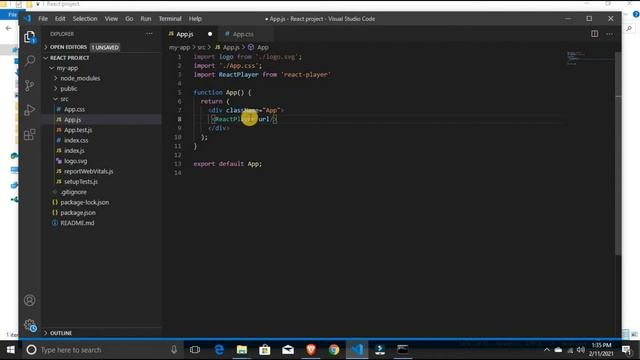Open the Selection menu
Viewport: 640px width, 360px height.
85,19
